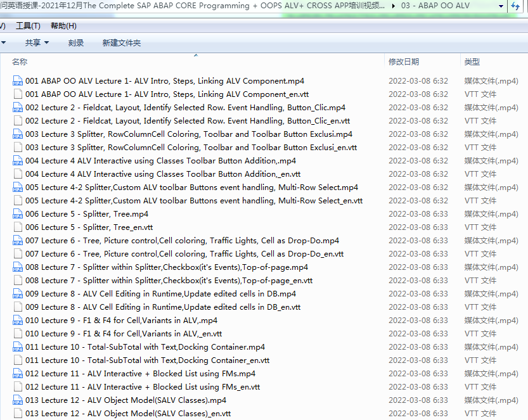Sort by 类型 column header
The image size is (528, 420).
pos(472,61)
